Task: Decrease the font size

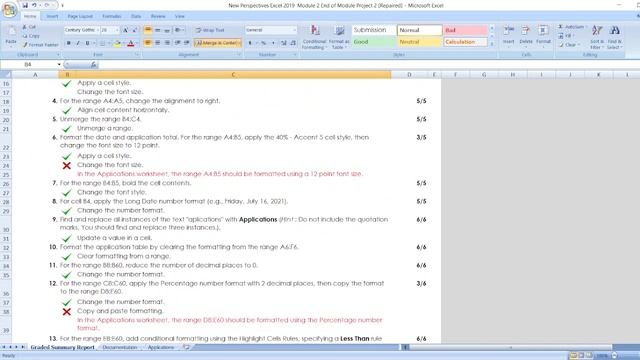Action: (x=135, y=30)
